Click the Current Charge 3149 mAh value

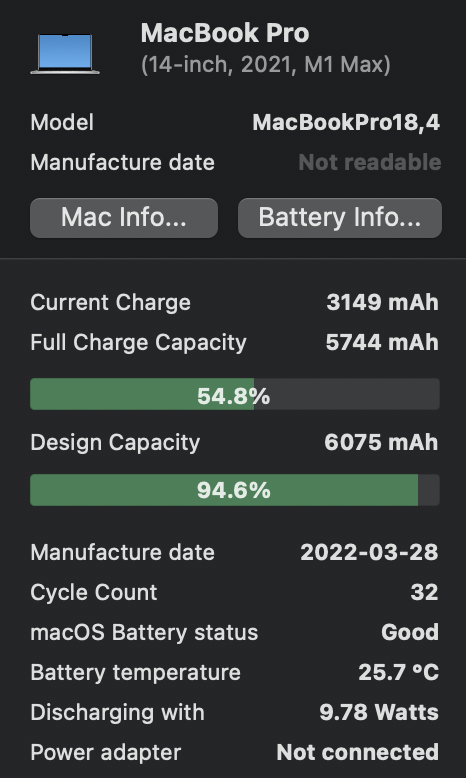[383, 302]
